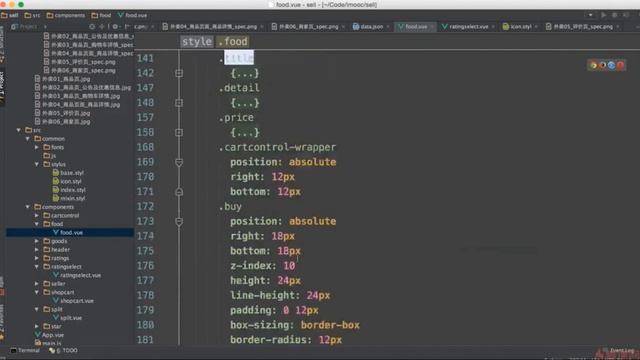Image resolution: width=640 pixels, height=360 pixels.
Task: Close the data.json tab
Action: (x=388, y=27)
